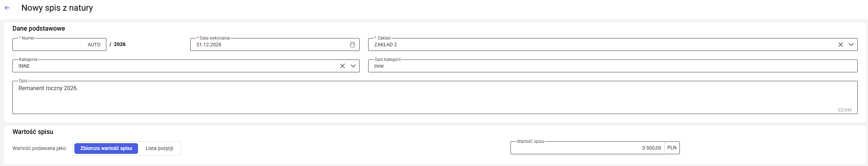868x166 pixels.
Task: Clear the ZAKŁAD 2 selection
Action: point(841,45)
